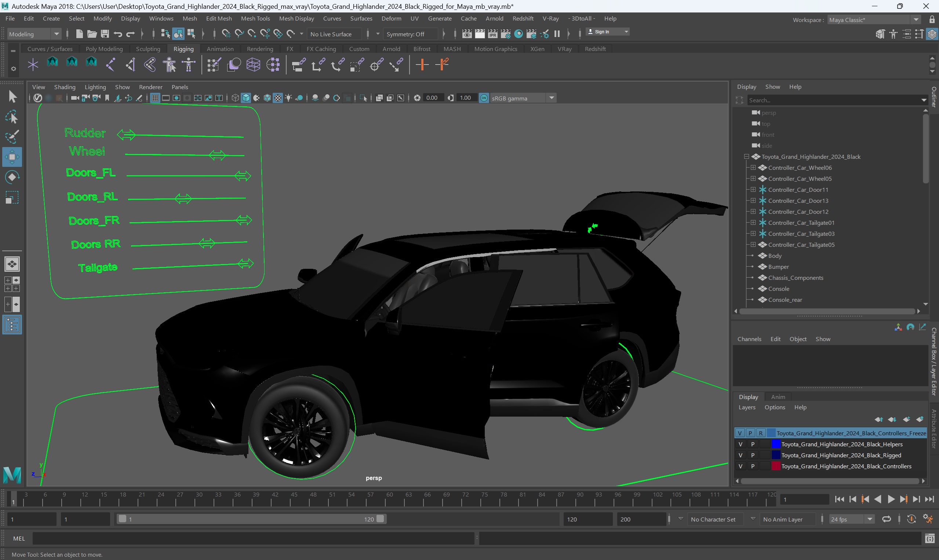939x560 pixels.
Task: Expand Controller_Car_Tailgate01 node in Outliner
Action: coord(753,222)
